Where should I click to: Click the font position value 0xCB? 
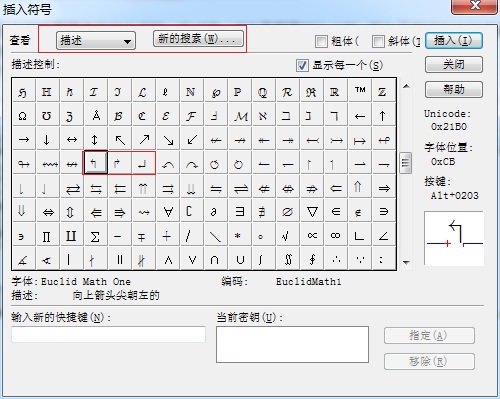(443, 162)
